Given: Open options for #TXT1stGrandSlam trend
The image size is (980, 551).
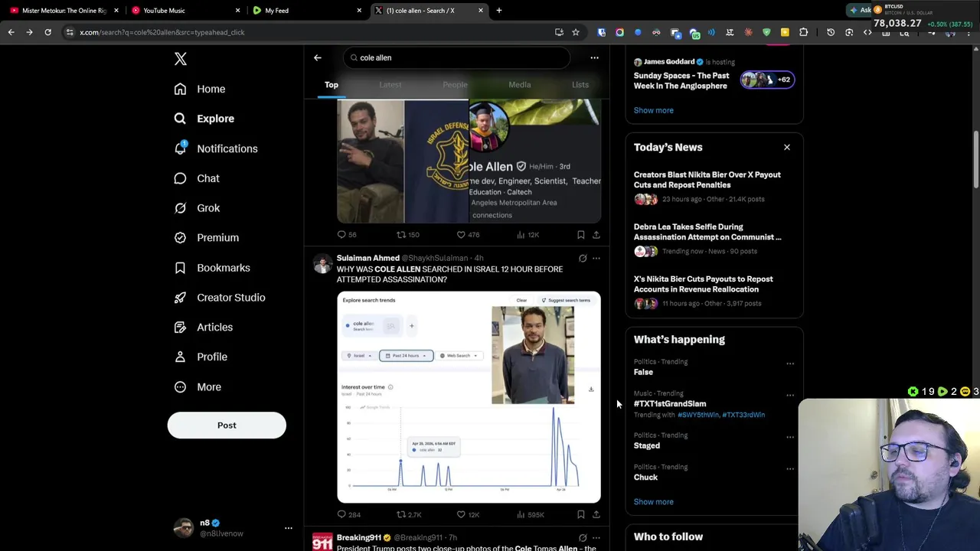Looking at the screenshot, I should (x=790, y=396).
